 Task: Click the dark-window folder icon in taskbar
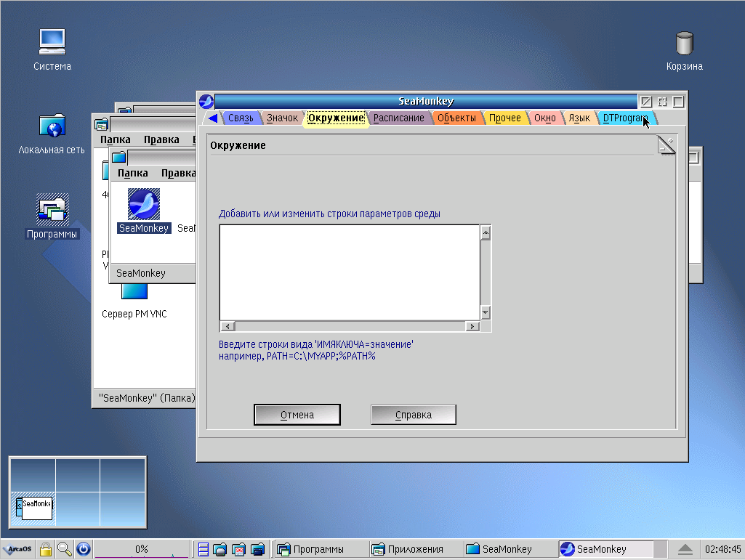[x=257, y=550]
